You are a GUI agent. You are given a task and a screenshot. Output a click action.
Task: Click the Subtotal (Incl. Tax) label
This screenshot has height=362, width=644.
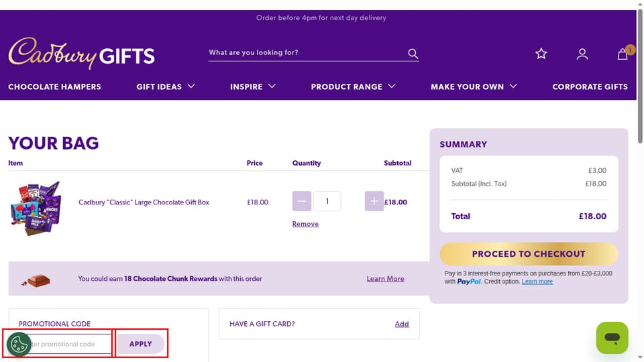478,184
